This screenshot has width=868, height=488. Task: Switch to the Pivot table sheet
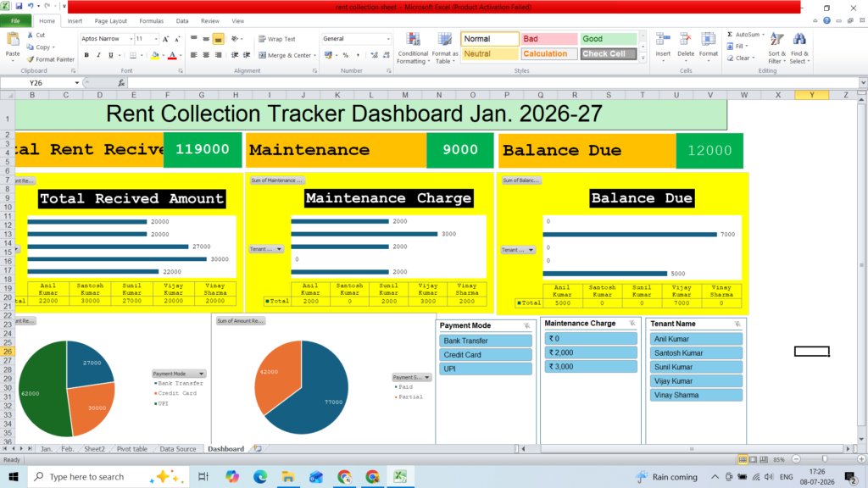click(131, 449)
